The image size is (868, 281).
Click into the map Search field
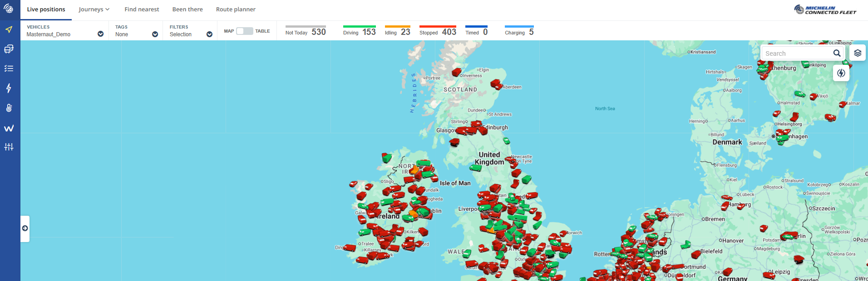click(797, 53)
